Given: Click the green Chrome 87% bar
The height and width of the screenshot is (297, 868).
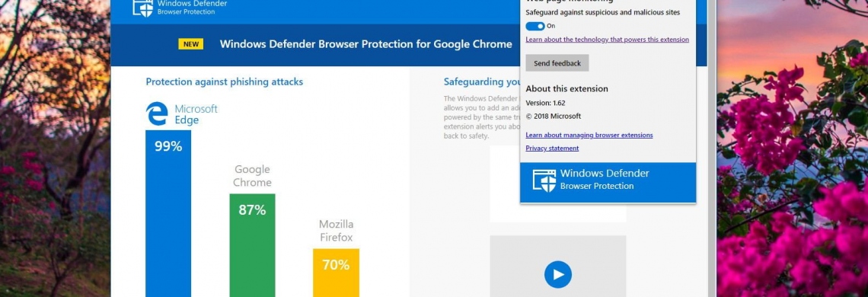Looking at the screenshot, I should click(x=253, y=245).
